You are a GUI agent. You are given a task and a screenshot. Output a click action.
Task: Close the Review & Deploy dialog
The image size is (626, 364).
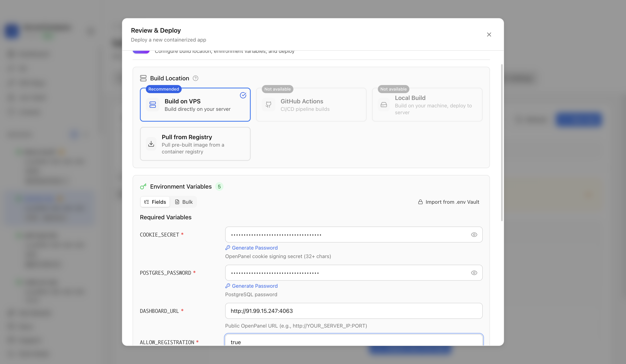489,35
